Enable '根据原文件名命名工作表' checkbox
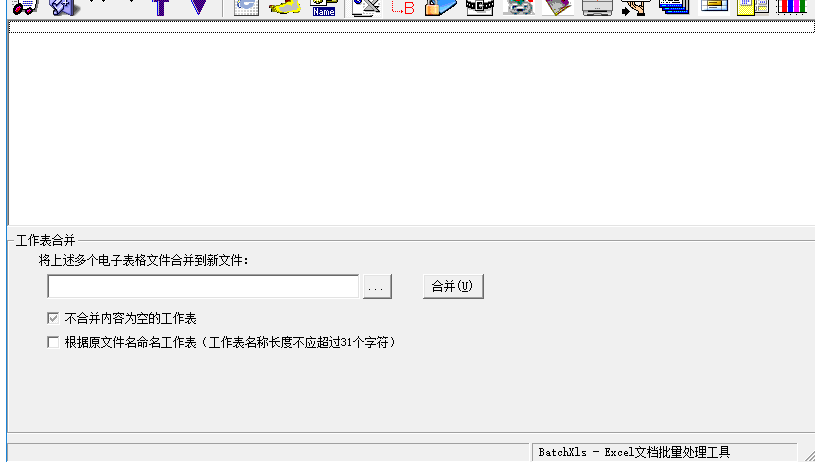Screen dimensions: 815x462 [x=53, y=342]
